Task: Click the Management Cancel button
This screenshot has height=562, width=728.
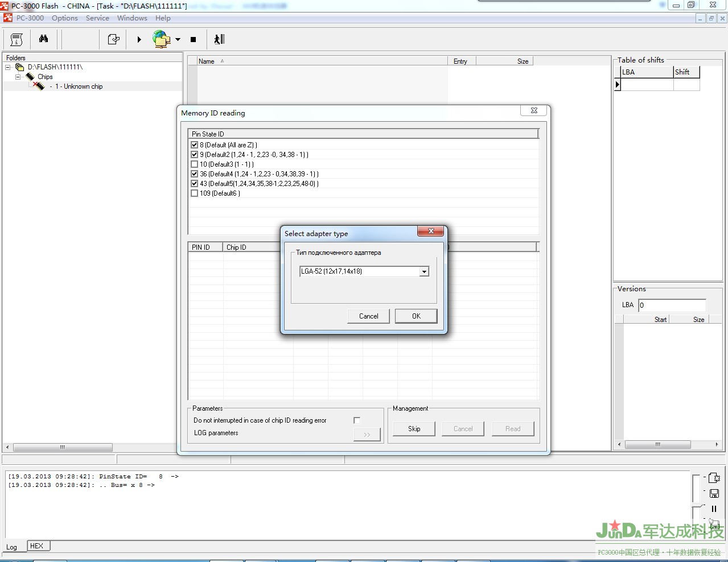Action: click(x=463, y=429)
